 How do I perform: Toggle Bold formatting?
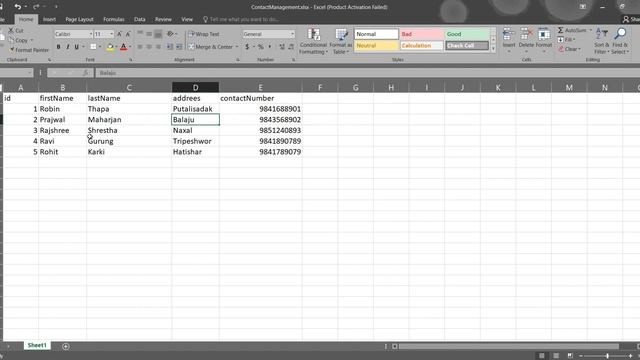coord(58,47)
